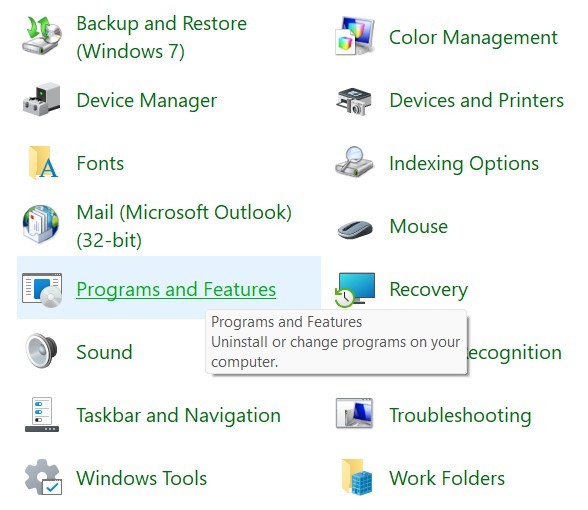Select the Programs and Features icon
The height and width of the screenshot is (510, 588).
[42, 289]
